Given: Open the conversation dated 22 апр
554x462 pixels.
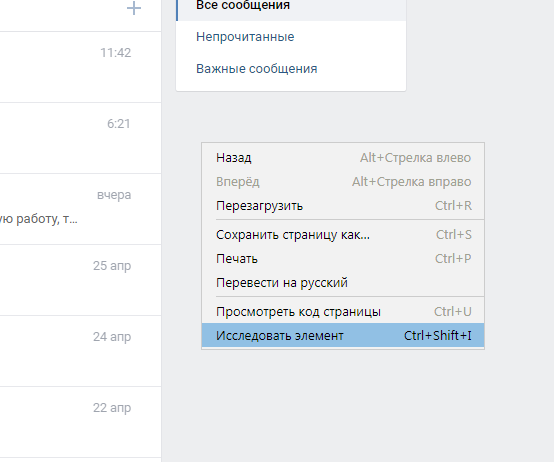Looking at the screenshot, I should click(x=81, y=422).
